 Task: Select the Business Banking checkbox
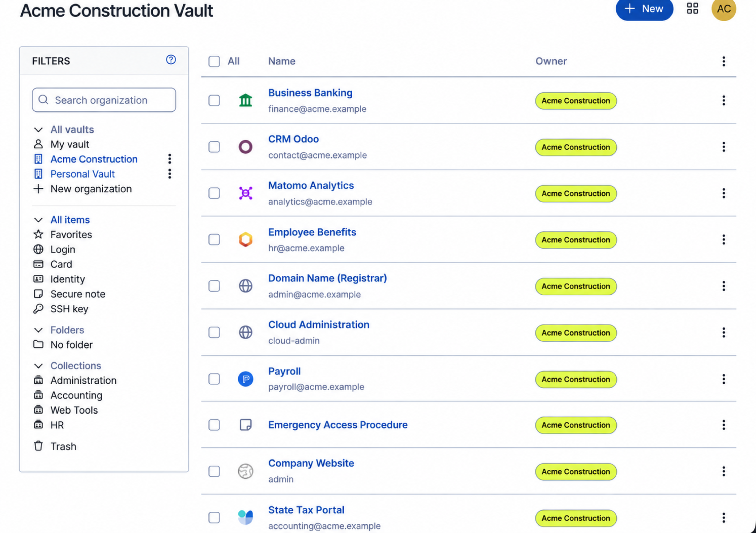(x=214, y=100)
